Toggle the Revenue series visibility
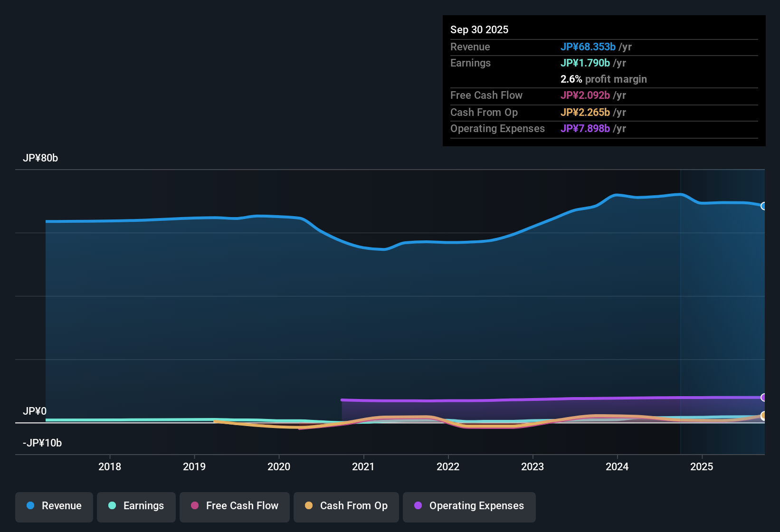 tap(54, 506)
